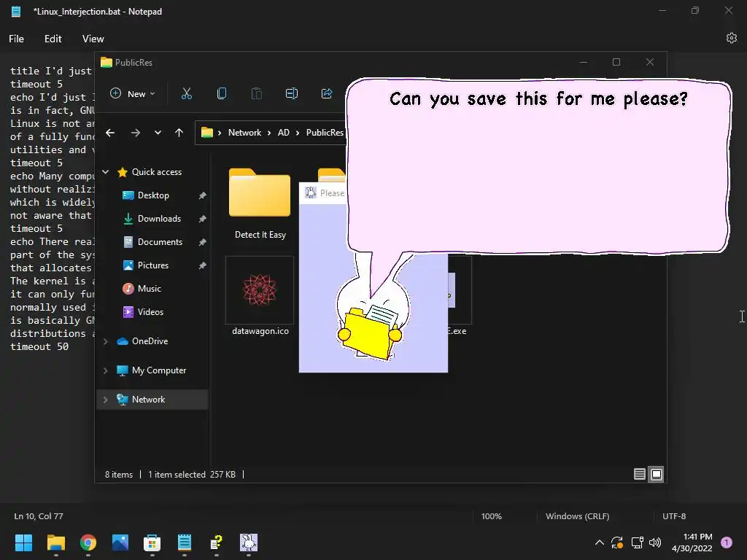Viewport: 747px width, 560px height.
Task: Click the 100% zoom level in Notepad status bar
Action: pos(491,516)
